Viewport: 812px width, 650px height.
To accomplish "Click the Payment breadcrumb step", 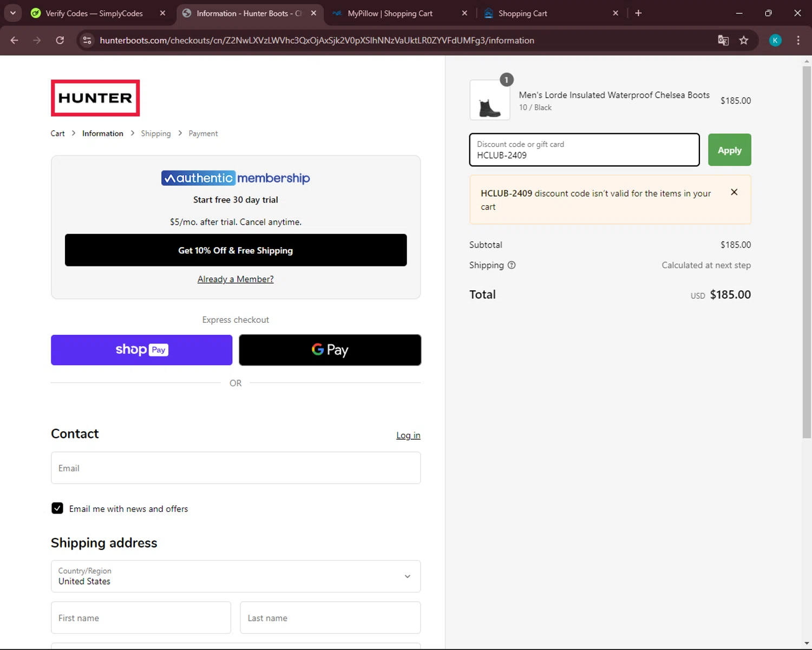I will [203, 133].
